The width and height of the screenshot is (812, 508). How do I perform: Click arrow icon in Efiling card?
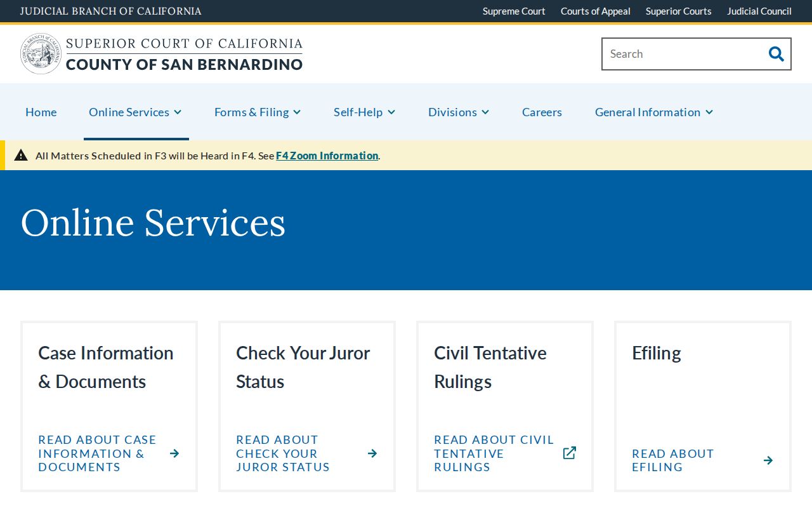click(x=768, y=460)
